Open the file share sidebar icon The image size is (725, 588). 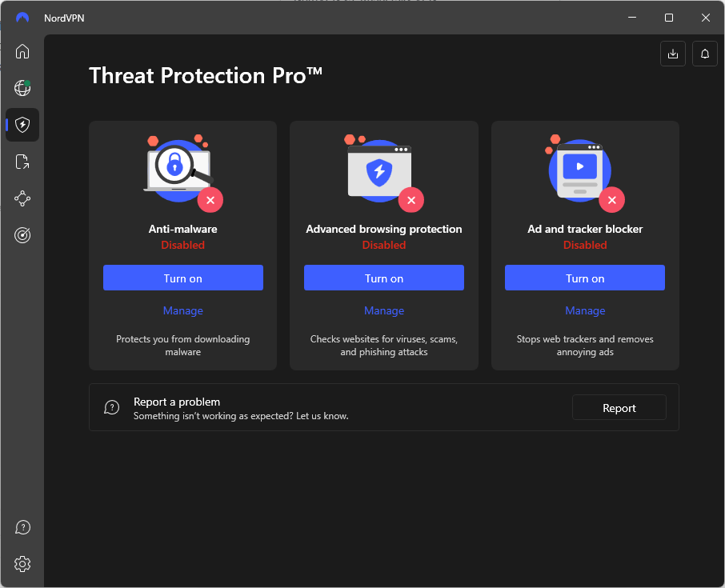coord(22,162)
